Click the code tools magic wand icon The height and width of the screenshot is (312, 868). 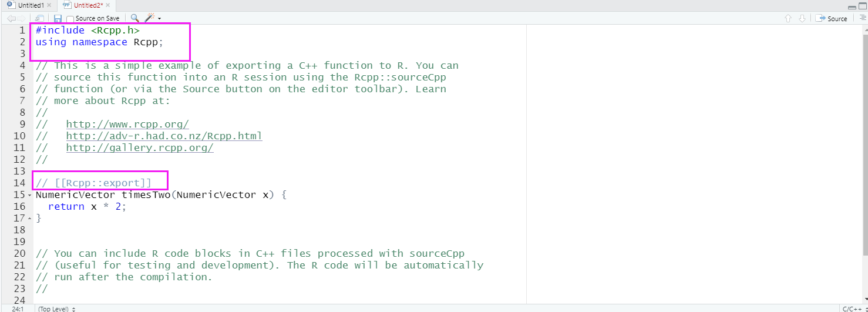point(149,18)
